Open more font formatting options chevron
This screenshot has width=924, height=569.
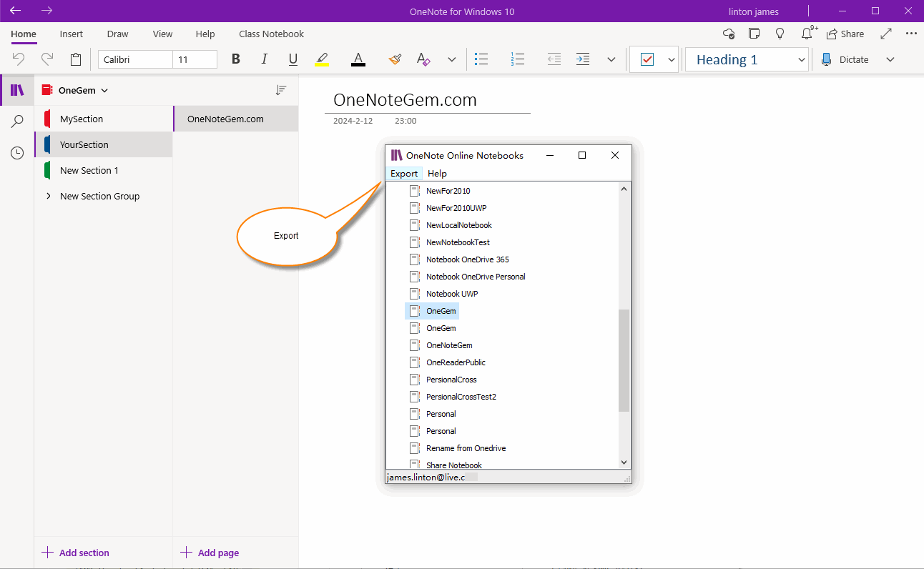tap(452, 59)
